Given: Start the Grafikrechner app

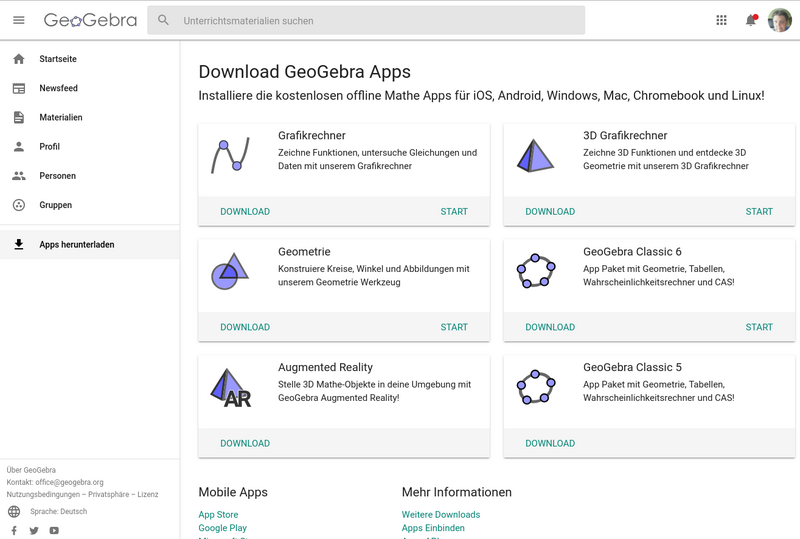Looking at the screenshot, I should (x=454, y=211).
